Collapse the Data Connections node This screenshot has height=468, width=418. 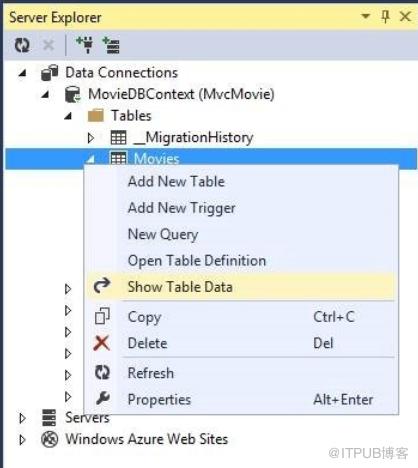(22, 73)
